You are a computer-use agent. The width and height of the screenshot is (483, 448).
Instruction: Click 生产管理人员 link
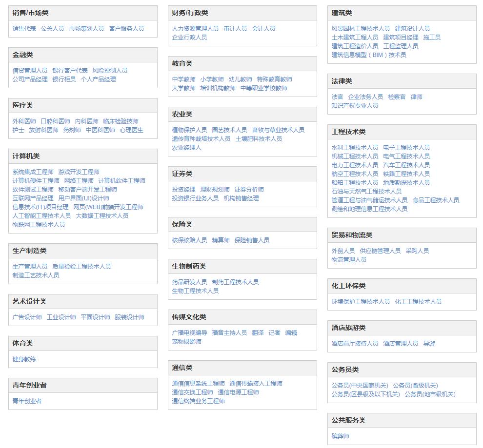pyautogui.click(x=30, y=267)
